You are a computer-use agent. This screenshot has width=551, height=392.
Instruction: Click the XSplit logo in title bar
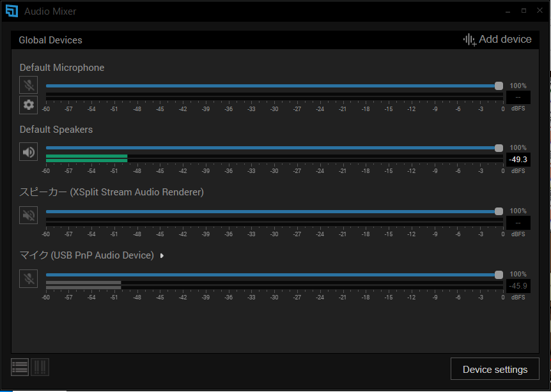pos(12,11)
